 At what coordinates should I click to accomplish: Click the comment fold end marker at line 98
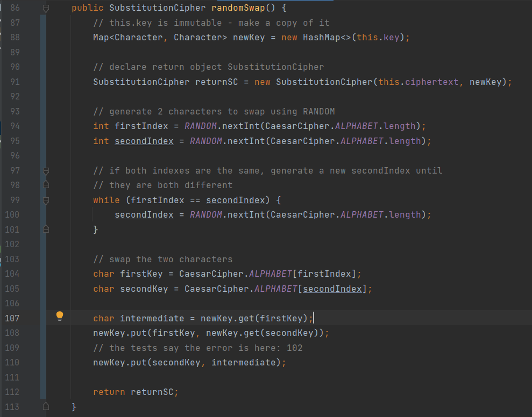click(x=46, y=185)
